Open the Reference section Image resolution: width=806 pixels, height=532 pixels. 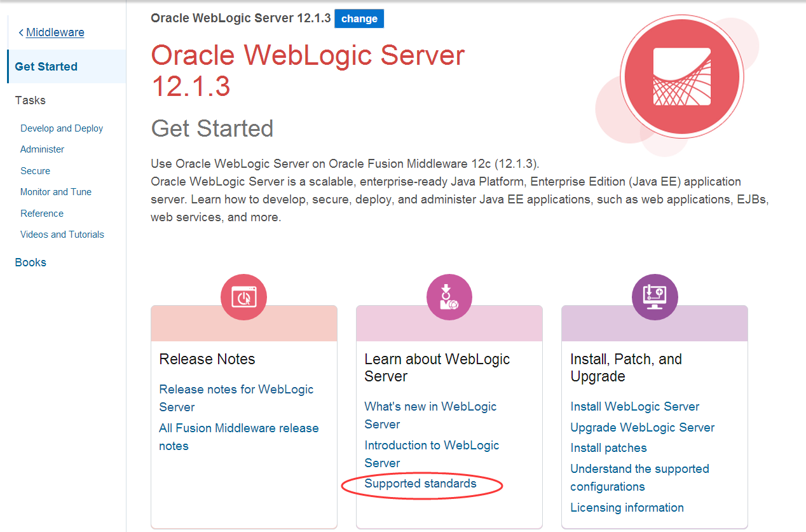tap(42, 214)
